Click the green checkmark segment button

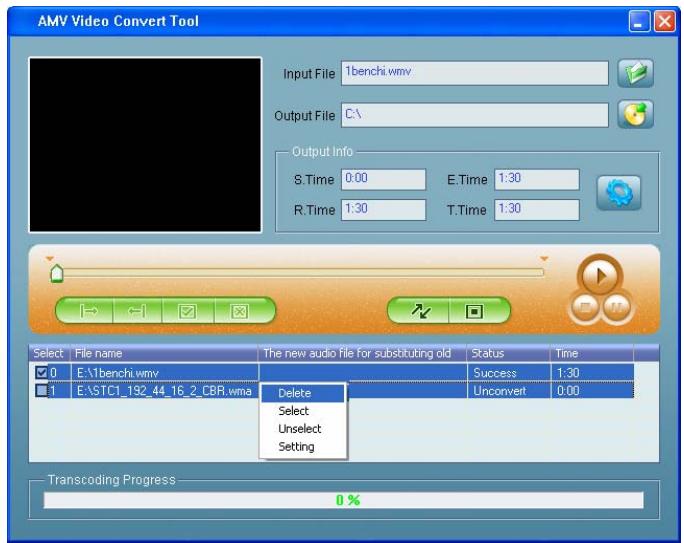[x=188, y=311]
